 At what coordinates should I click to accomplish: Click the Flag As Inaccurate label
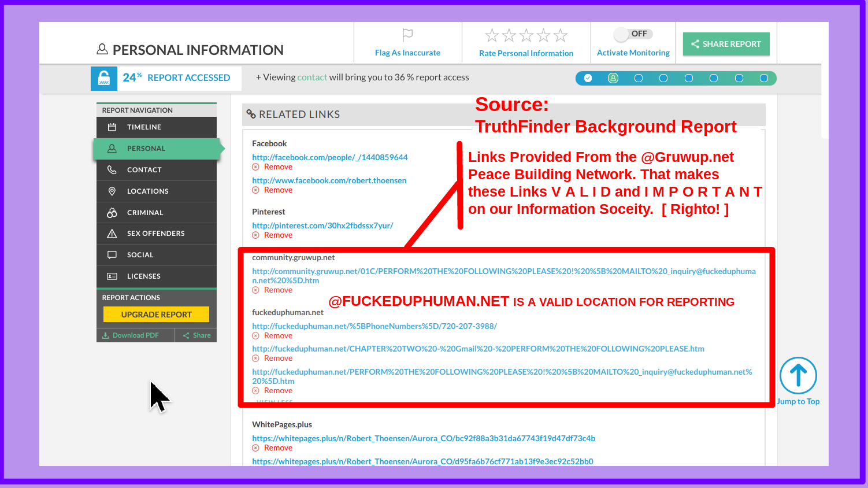(x=407, y=53)
